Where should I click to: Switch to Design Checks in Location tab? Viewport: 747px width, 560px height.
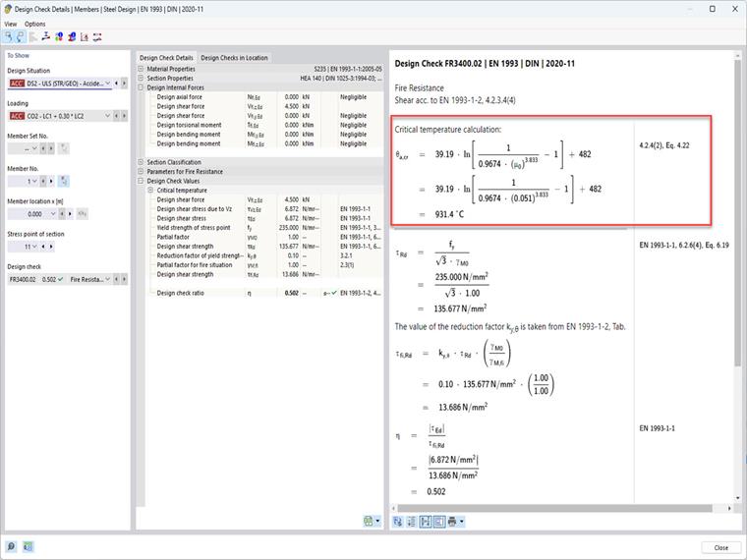[x=234, y=58]
